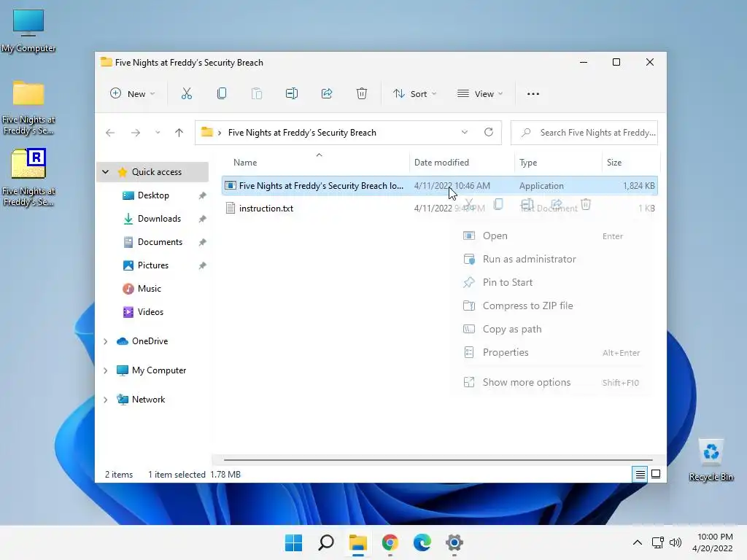Select the archive desktop icon with R badge

[28, 178]
